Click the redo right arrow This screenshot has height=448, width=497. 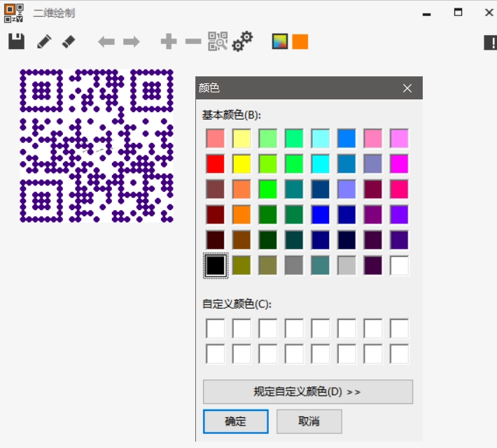(x=131, y=42)
